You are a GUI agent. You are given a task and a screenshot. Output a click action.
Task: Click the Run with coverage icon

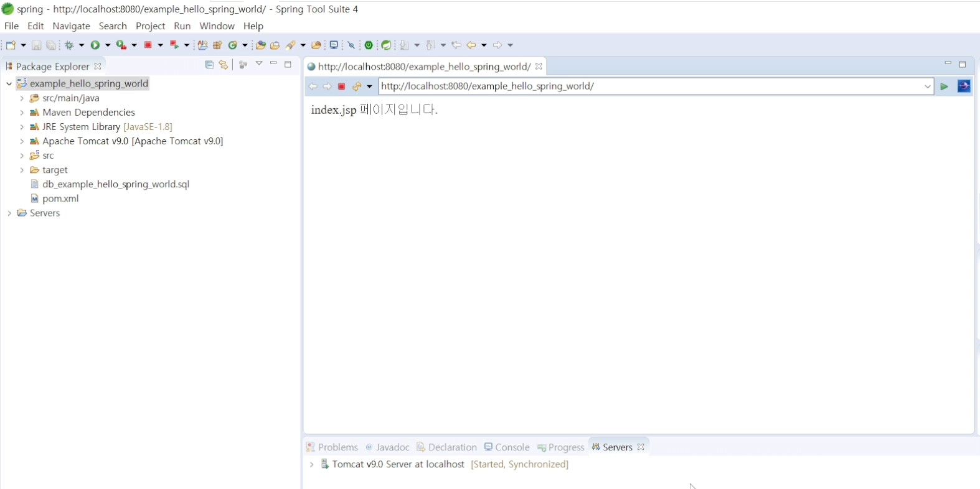click(121, 45)
